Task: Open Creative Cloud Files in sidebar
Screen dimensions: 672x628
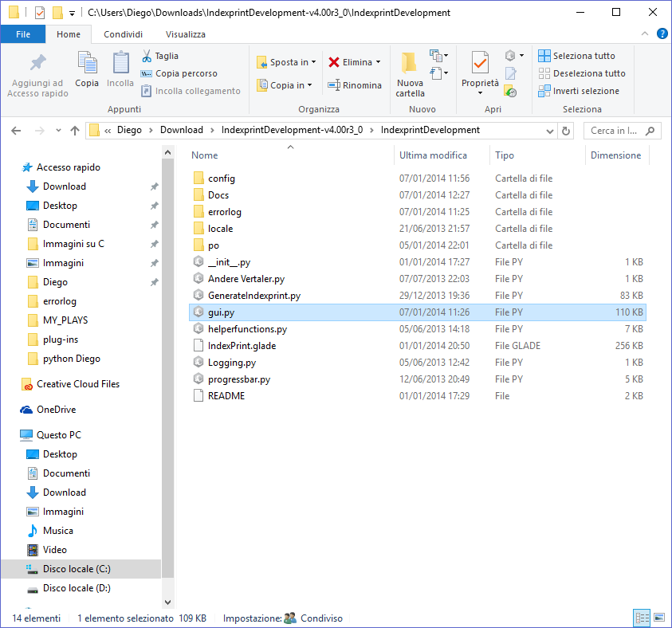Action: (x=71, y=384)
